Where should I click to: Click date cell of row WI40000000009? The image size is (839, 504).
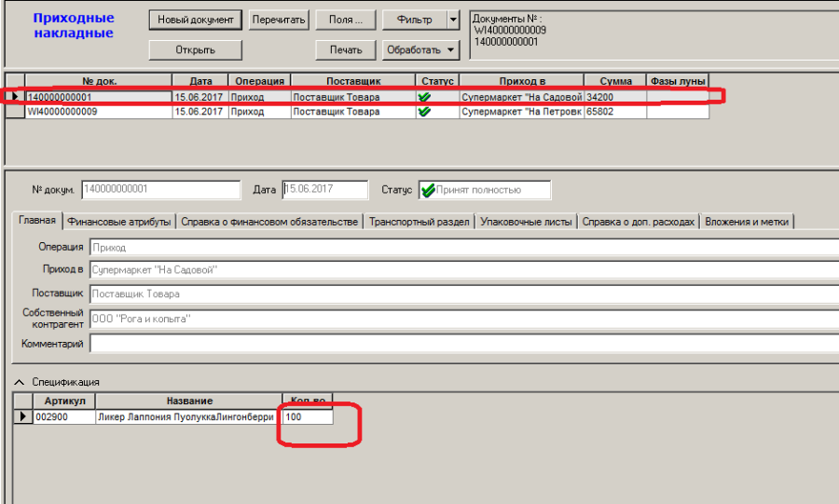(x=200, y=112)
